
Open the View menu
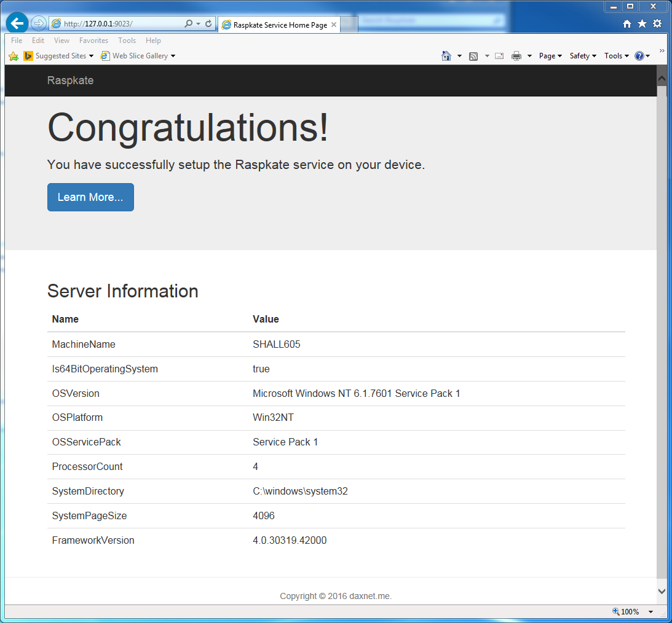click(61, 41)
